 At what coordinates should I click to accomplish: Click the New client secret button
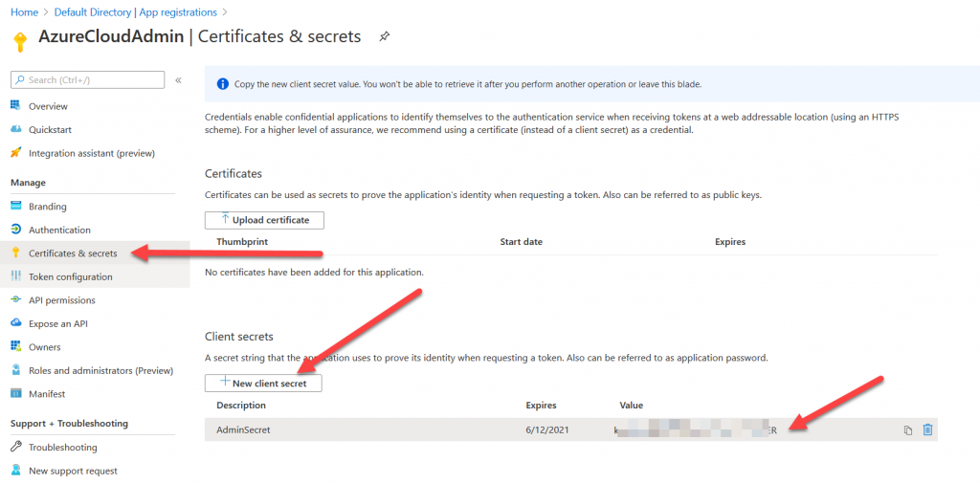click(x=263, y=383)
